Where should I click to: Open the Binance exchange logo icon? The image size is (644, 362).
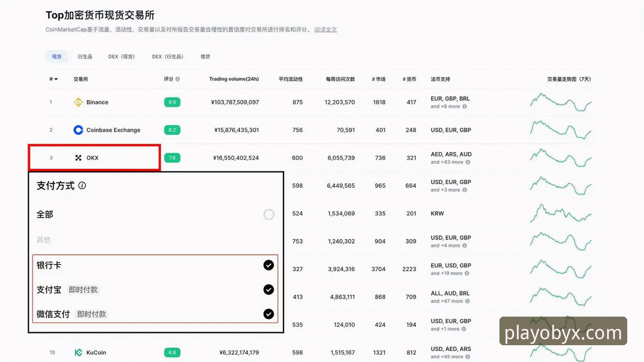78,102
